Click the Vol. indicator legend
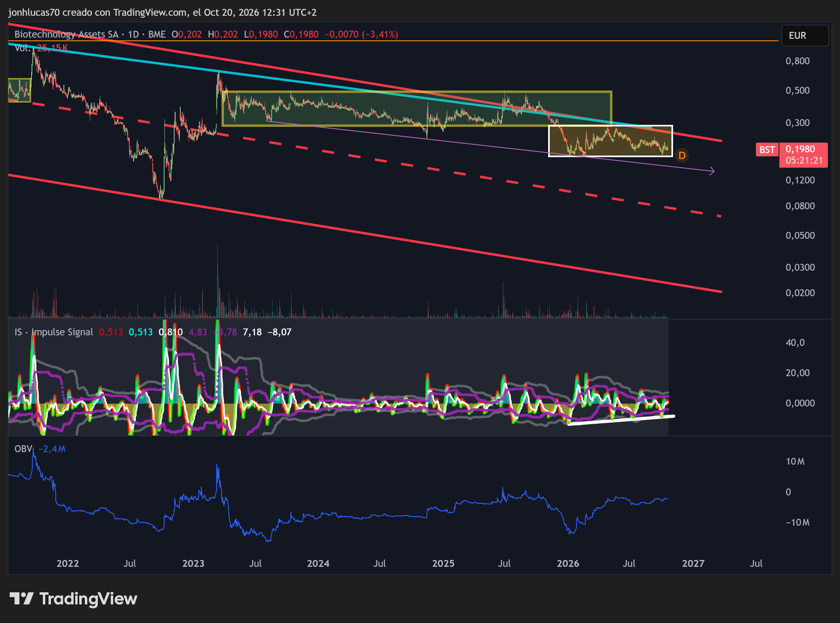This screenshot has width=840, height=623. click(x=22, y=48)
